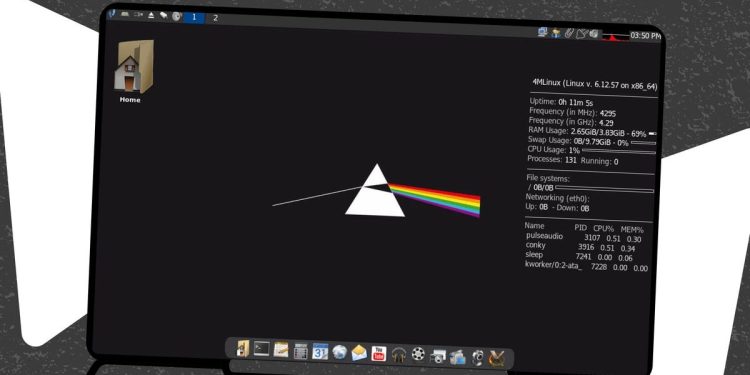Click the CPU% column header
The width and height of the screenshot is (750, 375).
point(603,229)
